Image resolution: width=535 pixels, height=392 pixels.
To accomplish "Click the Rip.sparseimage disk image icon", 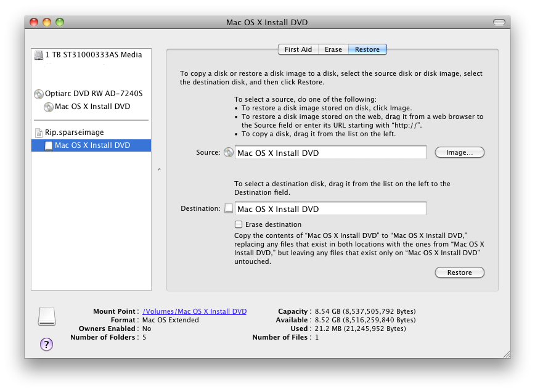I will point(39,133).
